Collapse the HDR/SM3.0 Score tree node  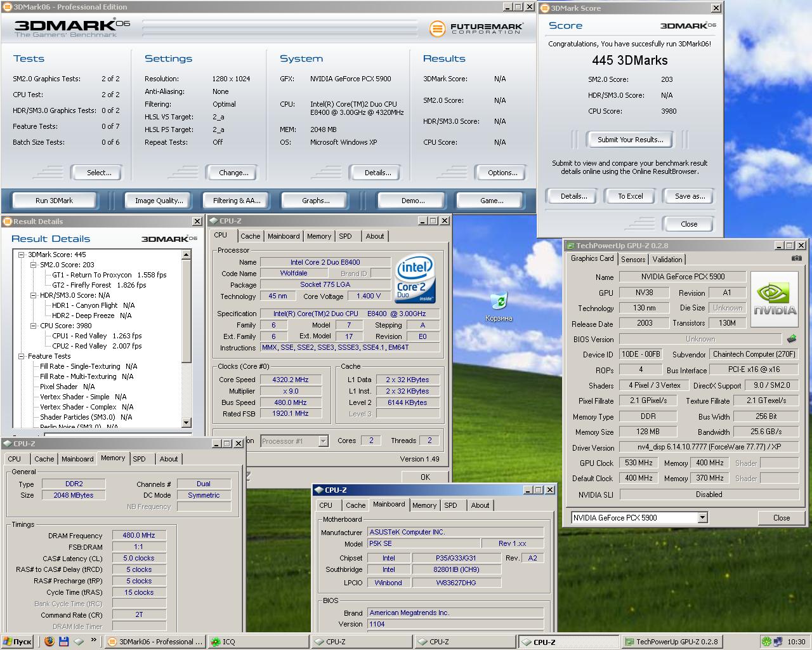(33, 295)
